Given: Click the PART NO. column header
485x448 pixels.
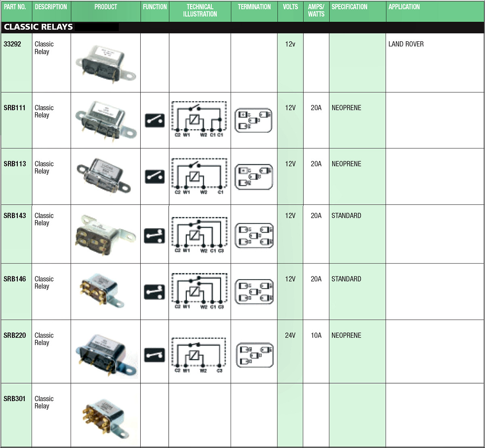Looking at the screenshot, I should click(x=15, y=7).
